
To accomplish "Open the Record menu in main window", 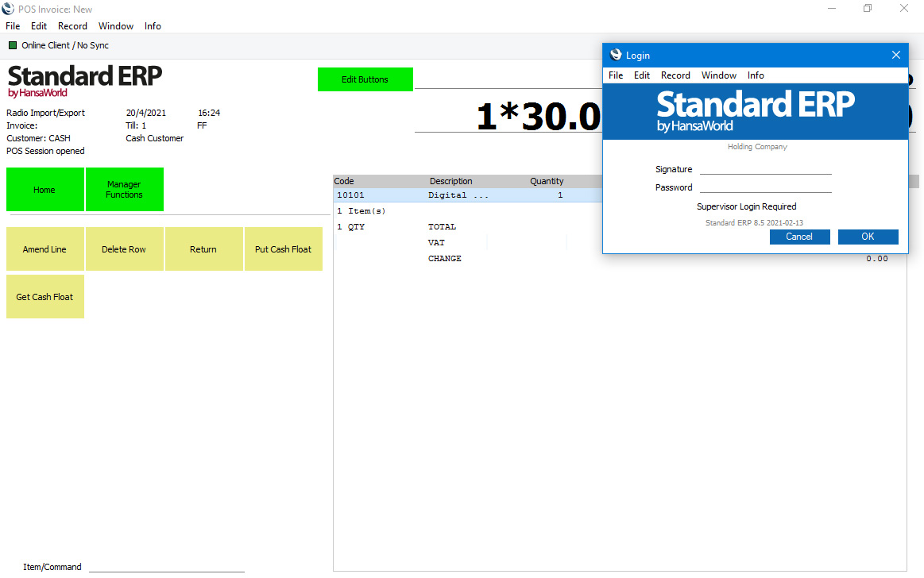I will [72, 26].
